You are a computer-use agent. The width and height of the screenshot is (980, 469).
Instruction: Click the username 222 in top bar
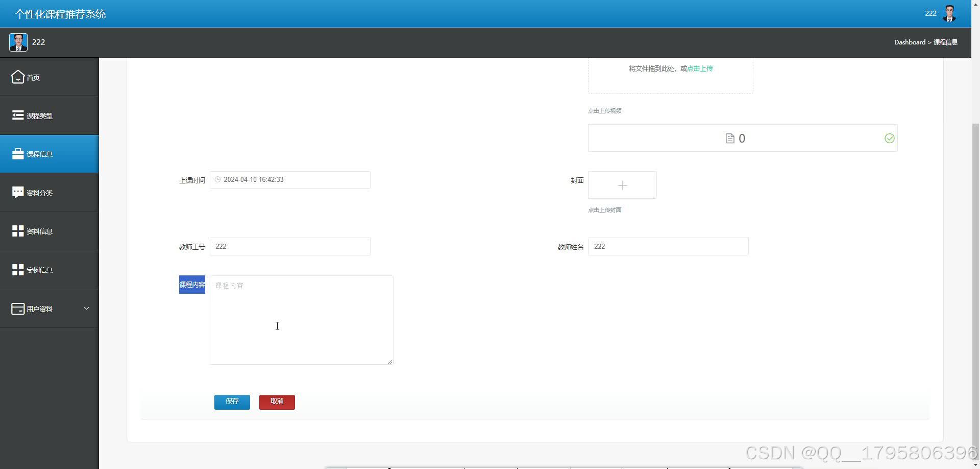point(930,13)
